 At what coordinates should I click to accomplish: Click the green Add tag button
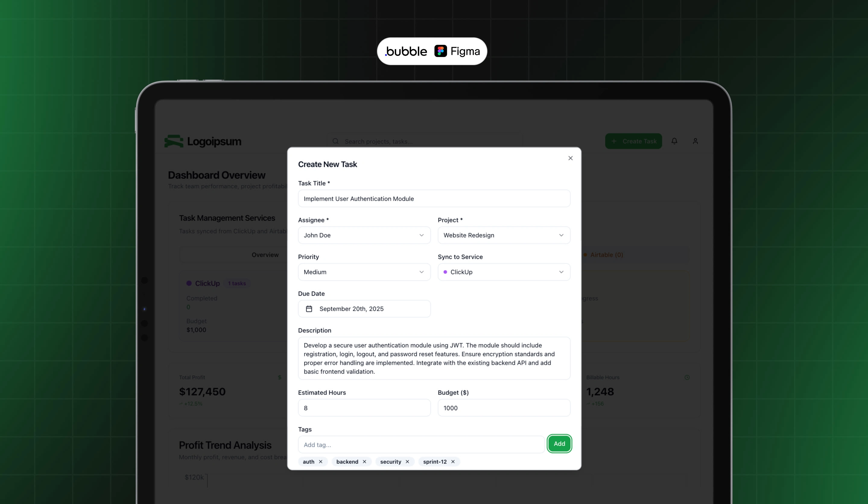559,444
